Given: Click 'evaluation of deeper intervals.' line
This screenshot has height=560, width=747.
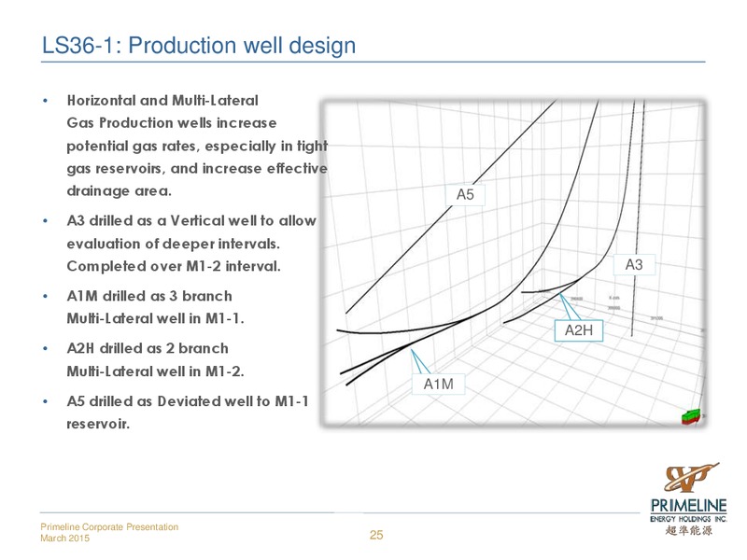Looking at the screenshot, I should (174, 244).
